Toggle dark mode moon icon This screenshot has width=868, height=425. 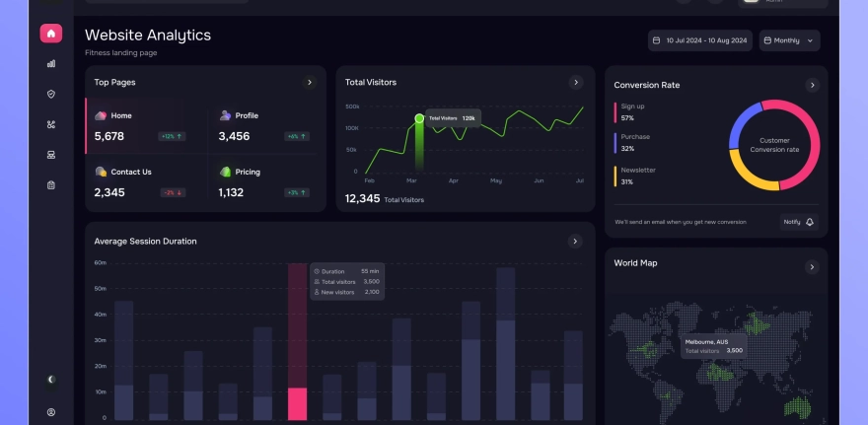click(x=51, y=380)
